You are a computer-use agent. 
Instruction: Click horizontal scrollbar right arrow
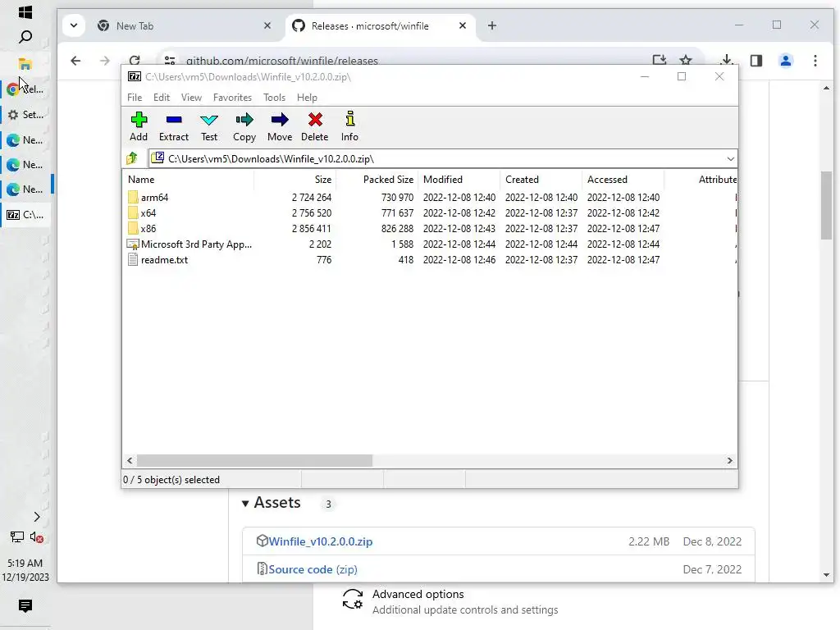coord(729,461)
